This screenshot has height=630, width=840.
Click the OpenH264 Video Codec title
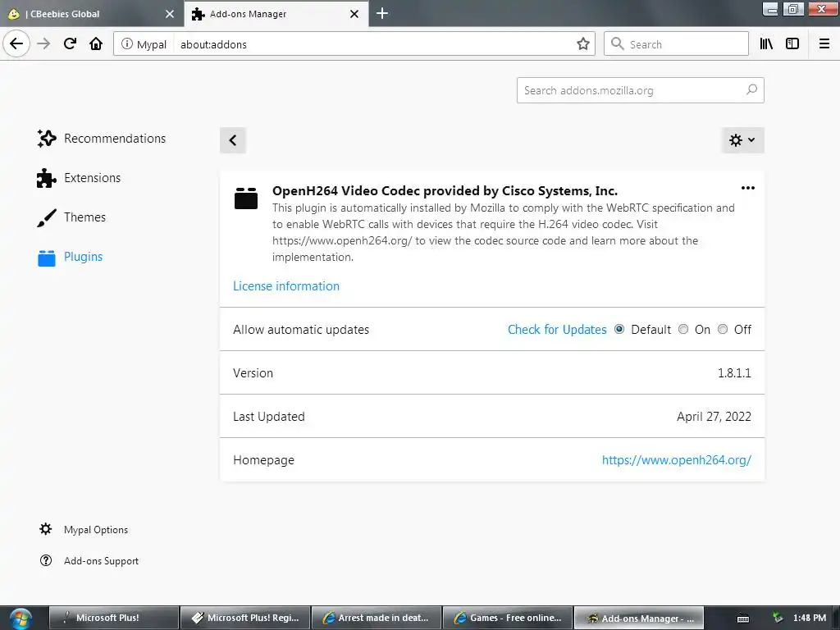pos(445,190)
